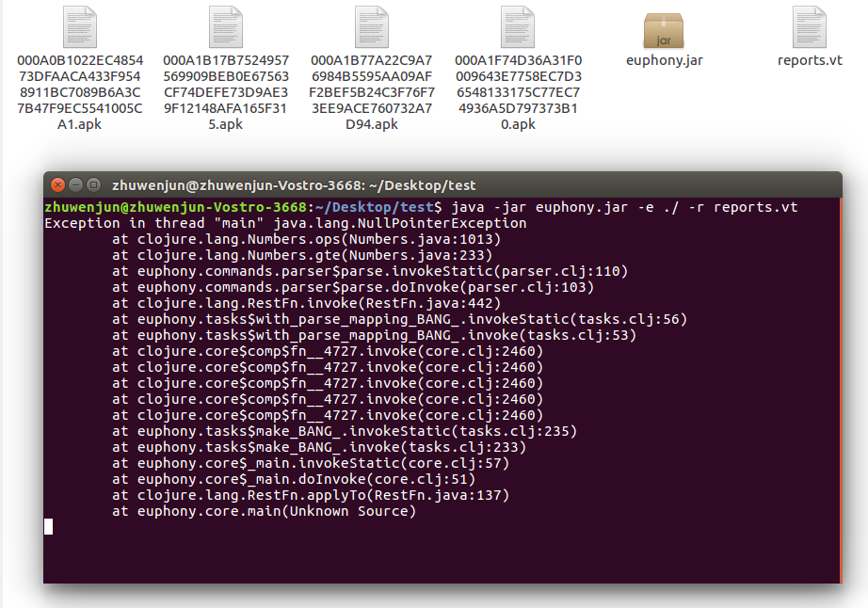Click the file name ending in D94.apk
Screen dimensions: 868x608
tap(372, 92)
